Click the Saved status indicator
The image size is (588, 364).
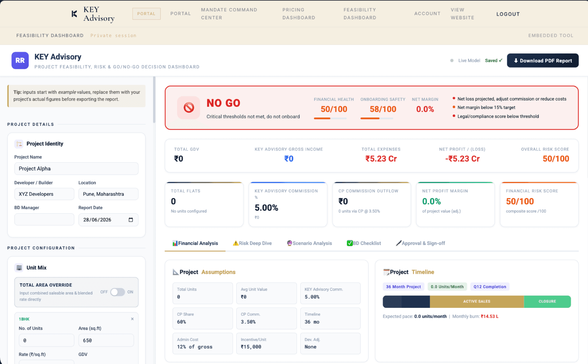point(493,60)
